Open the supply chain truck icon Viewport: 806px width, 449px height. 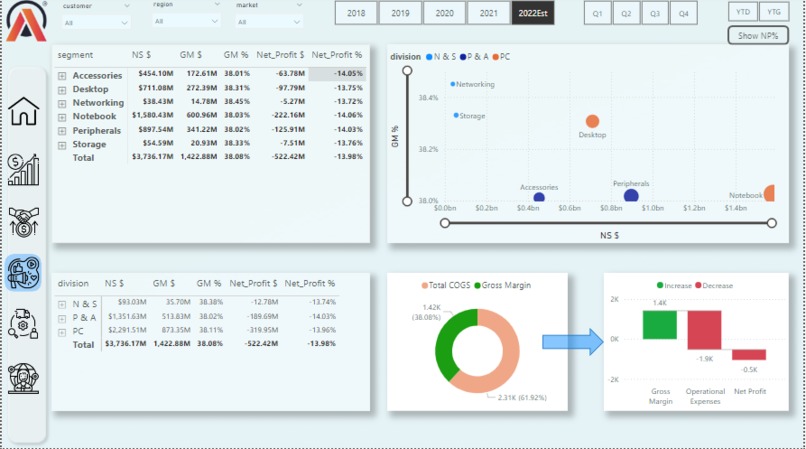click(24, 324)
